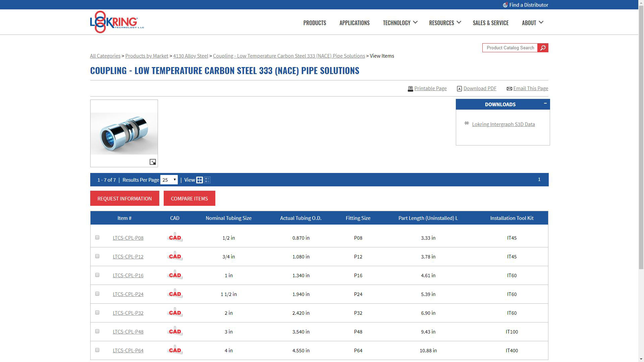The height and width of the screenshot is (362, 644).
Task: Select checkbox for LTCS-CPL-P32
Action: coord(97,313)
